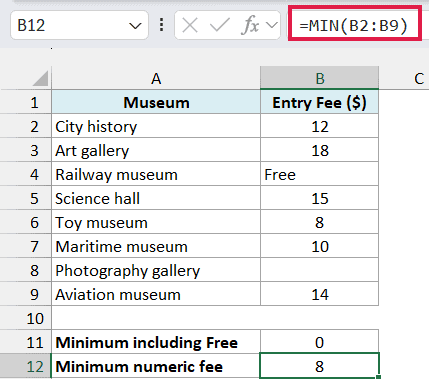The height and width of the screenshot is (379, 429).
Task: Select row 5 header
Action: [26, 198]
